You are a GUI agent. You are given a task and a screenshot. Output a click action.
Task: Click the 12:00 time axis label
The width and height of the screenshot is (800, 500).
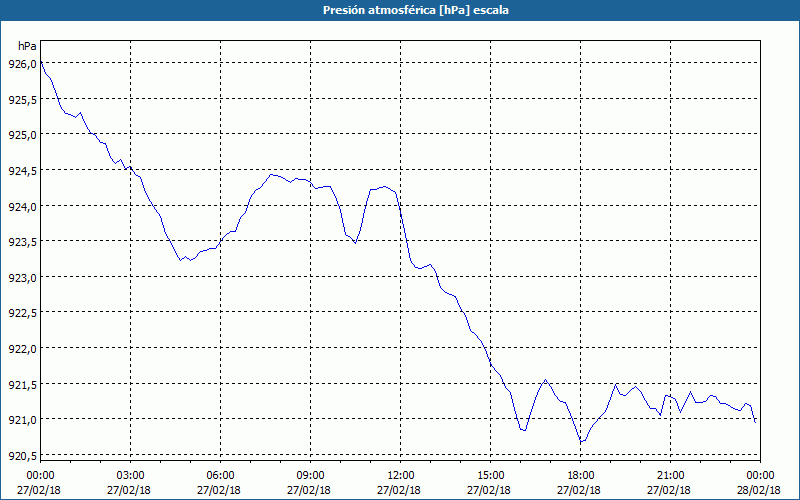(x=401, y=476)
